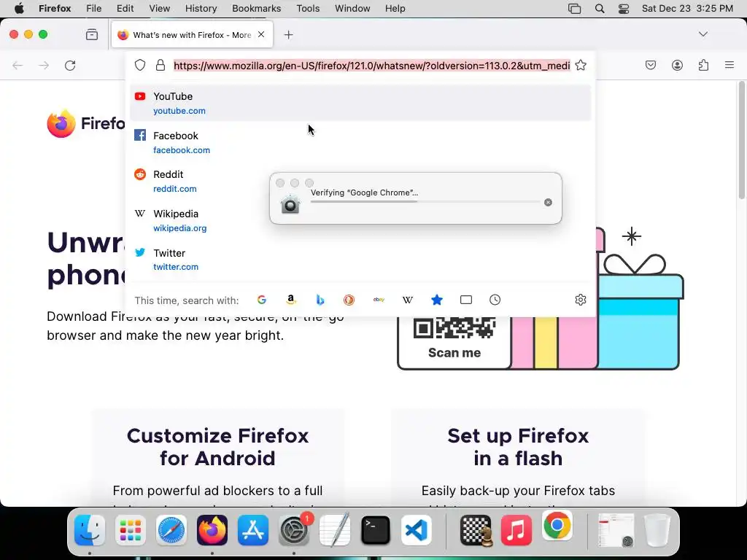Screen dimensions: 747x560
Task: Open the Window menu
Action: click(352, 9)
